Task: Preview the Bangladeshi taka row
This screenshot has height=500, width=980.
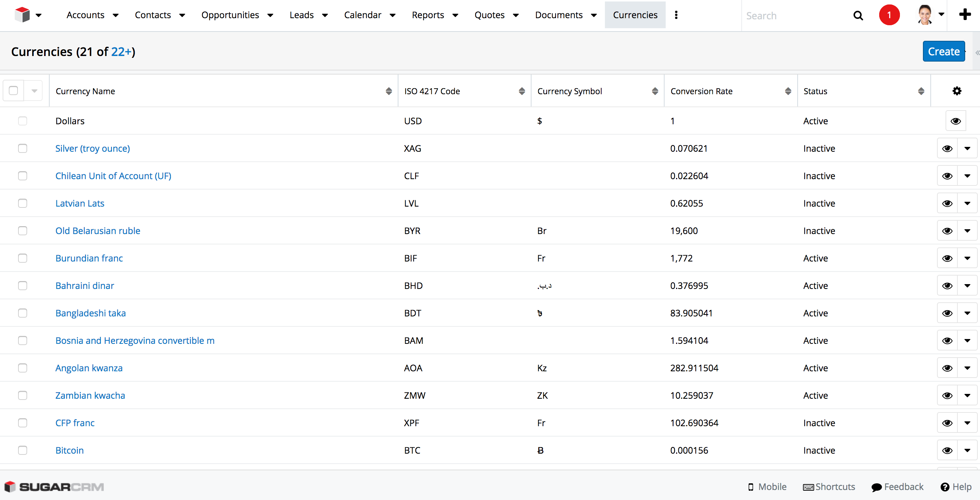Action: click(947, 313)
